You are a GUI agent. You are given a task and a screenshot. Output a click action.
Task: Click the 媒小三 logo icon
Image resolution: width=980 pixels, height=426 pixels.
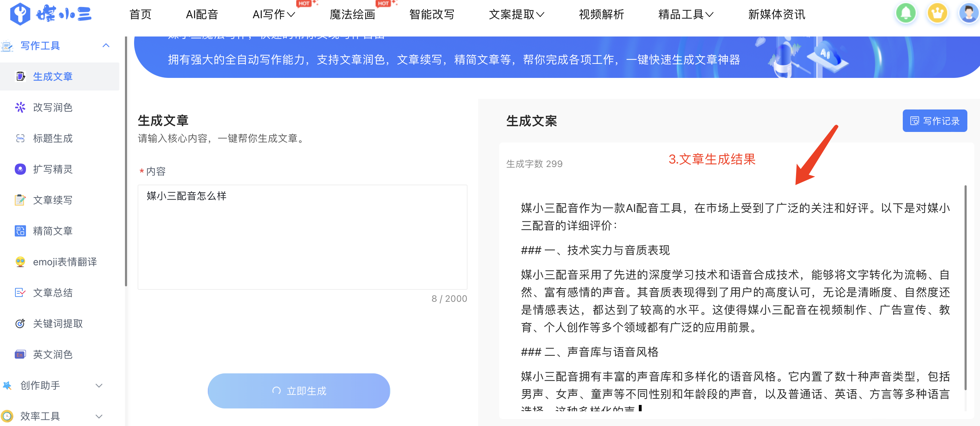20,14
